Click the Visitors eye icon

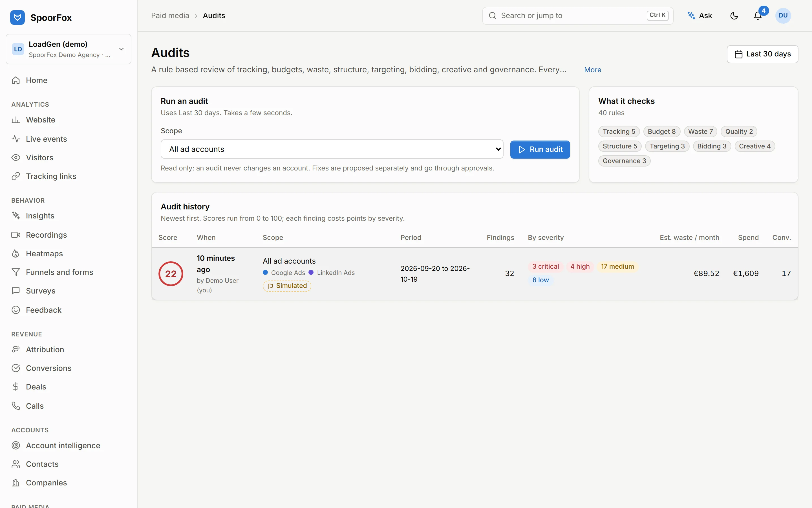tap(16, 157)
